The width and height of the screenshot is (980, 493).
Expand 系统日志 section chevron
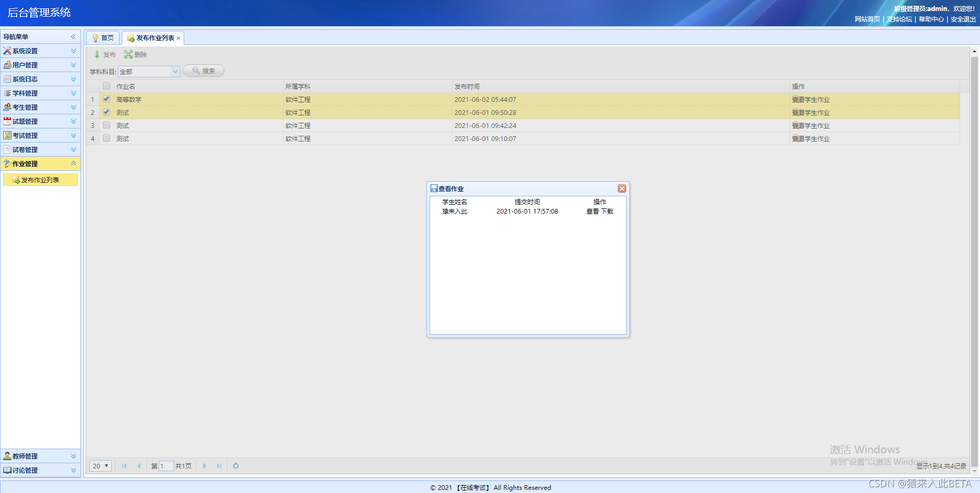(74, 79)
